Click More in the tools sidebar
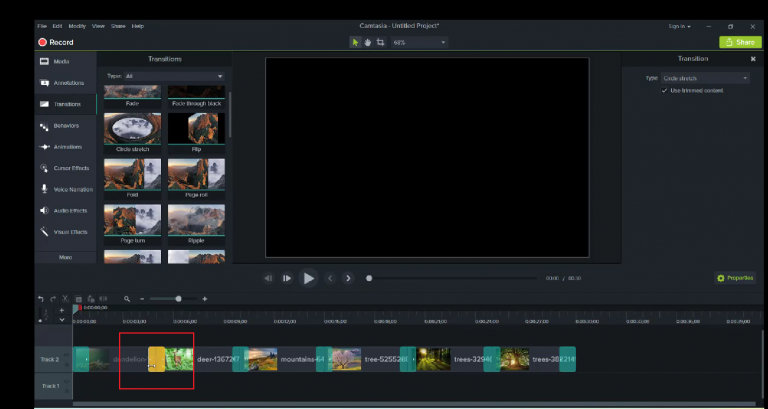The width and height of the screenshot is (768, 409). 66,257
